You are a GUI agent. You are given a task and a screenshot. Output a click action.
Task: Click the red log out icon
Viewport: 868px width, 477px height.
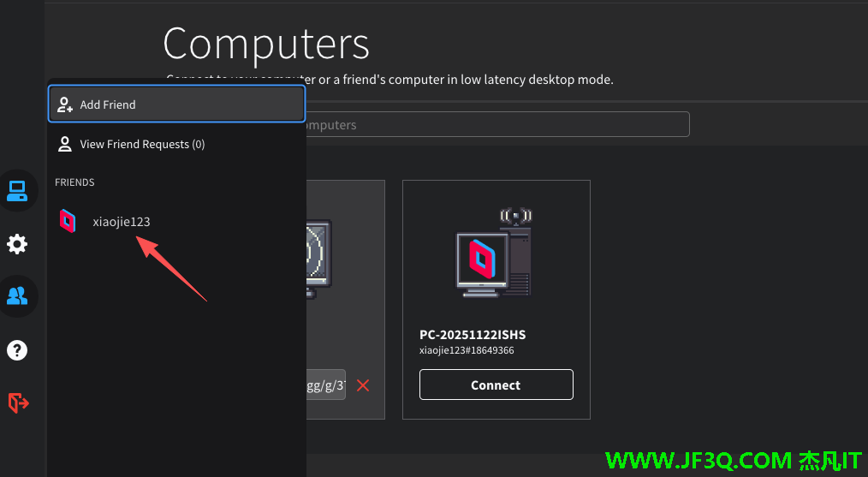point(18,402)
